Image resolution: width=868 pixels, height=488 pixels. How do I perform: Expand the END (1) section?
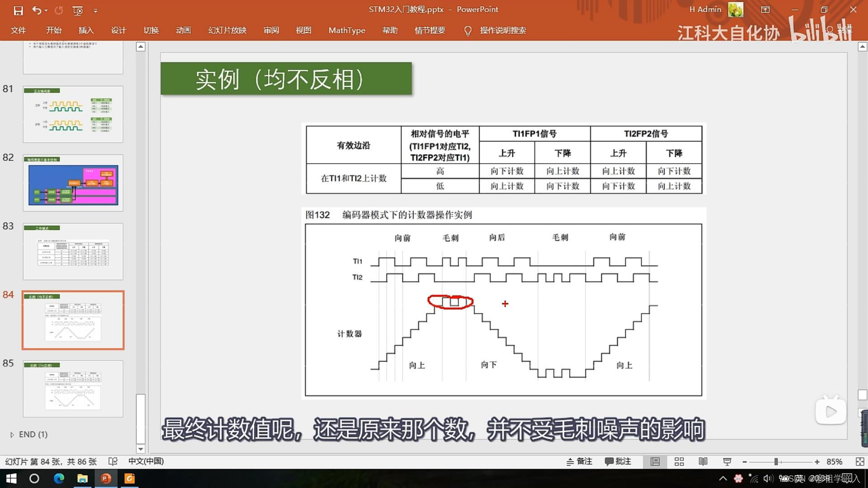tap(12, 435)
